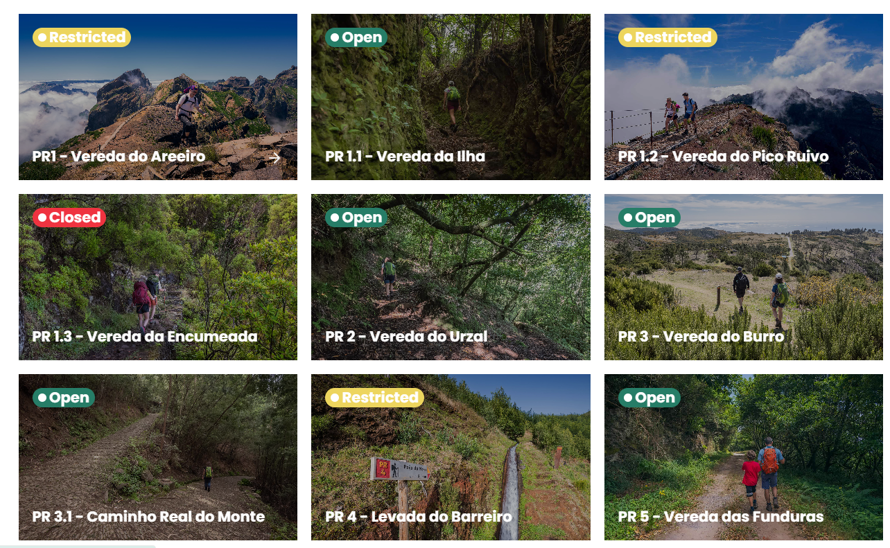Click the Restricted badge on Levada do Barreiro
The image size is (890, 548).
375,398
